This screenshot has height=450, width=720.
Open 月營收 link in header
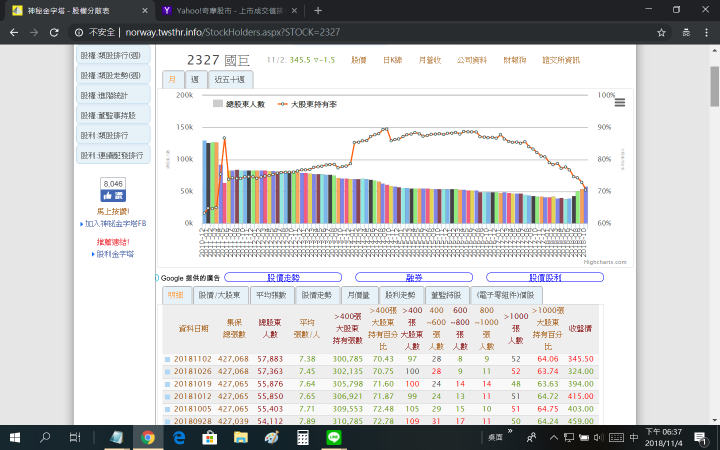(430, 60)
